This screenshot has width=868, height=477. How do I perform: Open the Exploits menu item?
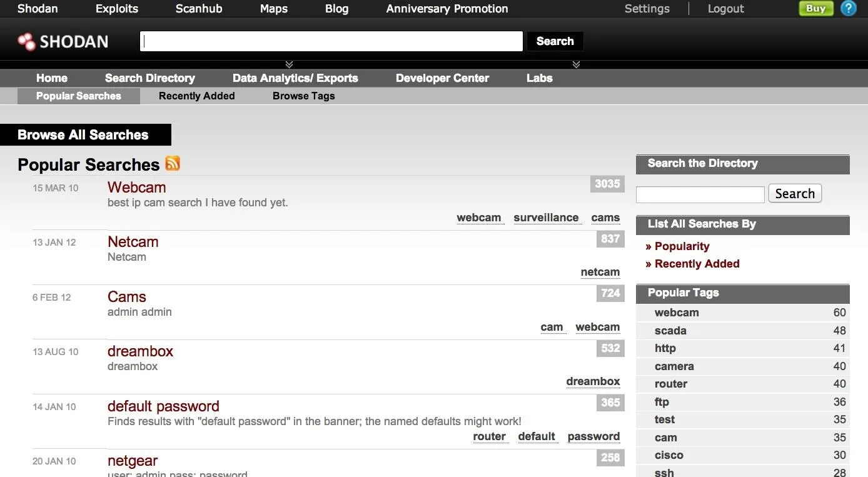117,9
